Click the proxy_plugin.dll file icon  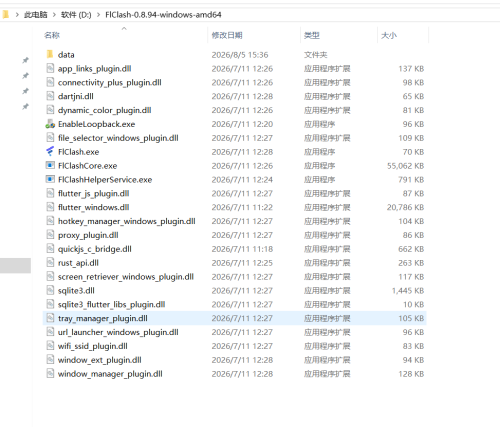[x=50, y=235]
